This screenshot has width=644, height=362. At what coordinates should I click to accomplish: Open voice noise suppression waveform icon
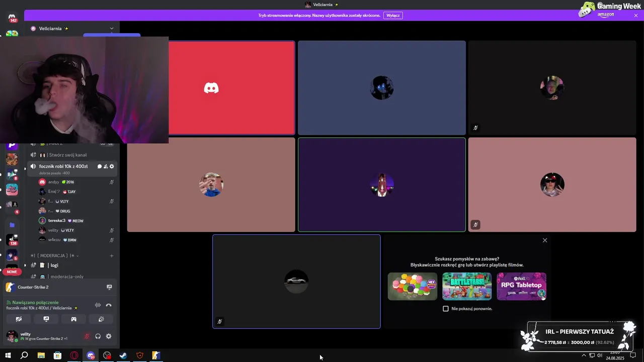click(98, 305)
